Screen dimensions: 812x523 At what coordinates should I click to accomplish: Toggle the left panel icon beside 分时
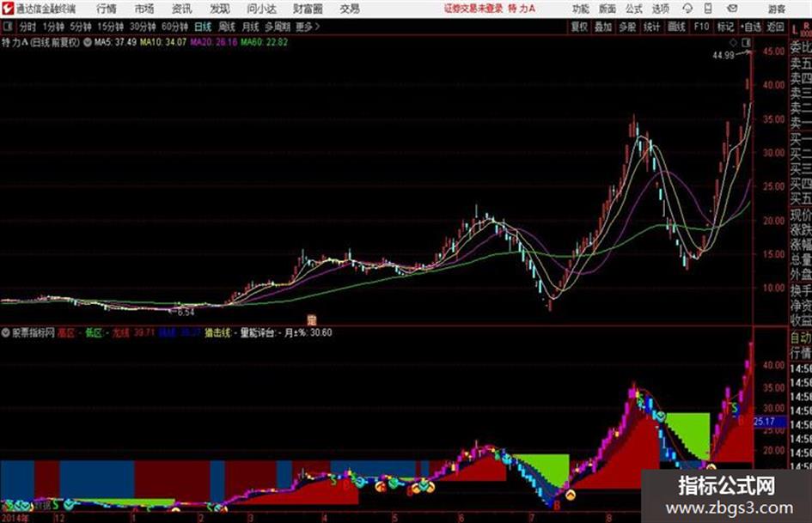(7, 27)
